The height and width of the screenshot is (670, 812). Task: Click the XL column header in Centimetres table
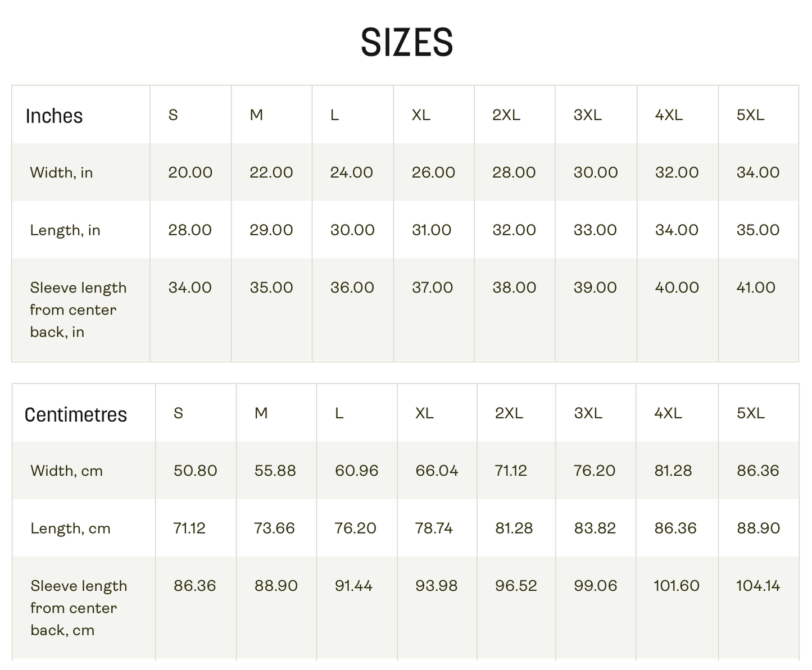pyautogui.click(x=424, y=413)
